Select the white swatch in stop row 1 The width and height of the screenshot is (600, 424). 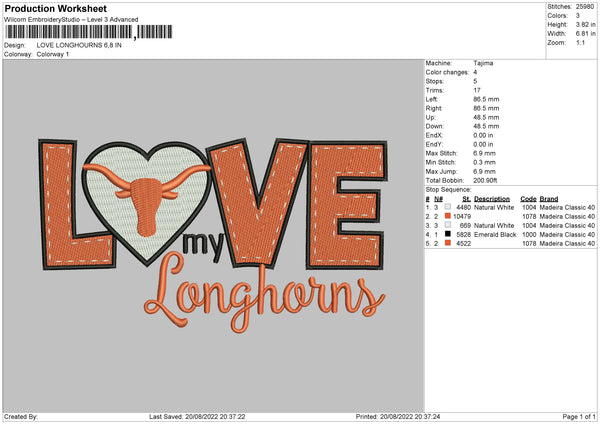tap(448, 207)
